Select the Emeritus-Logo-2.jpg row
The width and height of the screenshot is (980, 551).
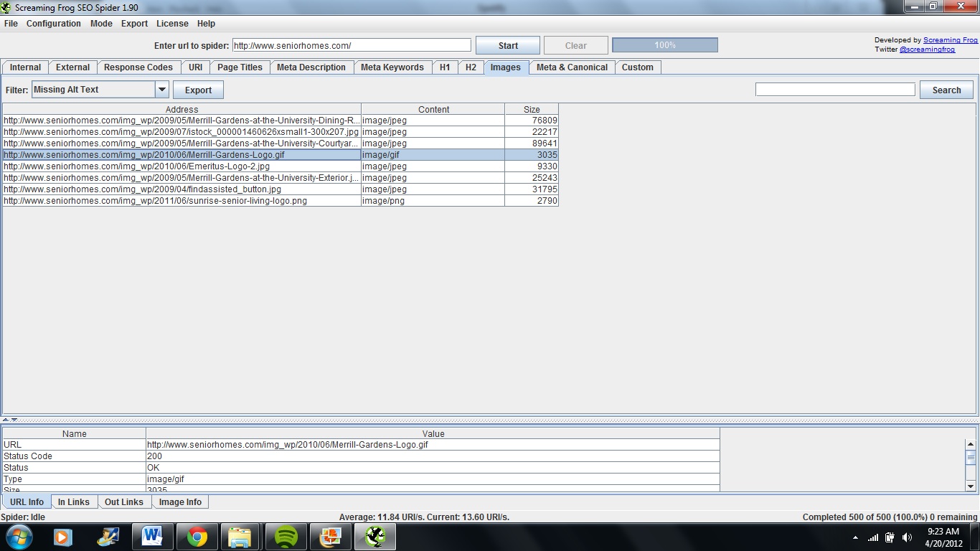[x=281, y=166]
